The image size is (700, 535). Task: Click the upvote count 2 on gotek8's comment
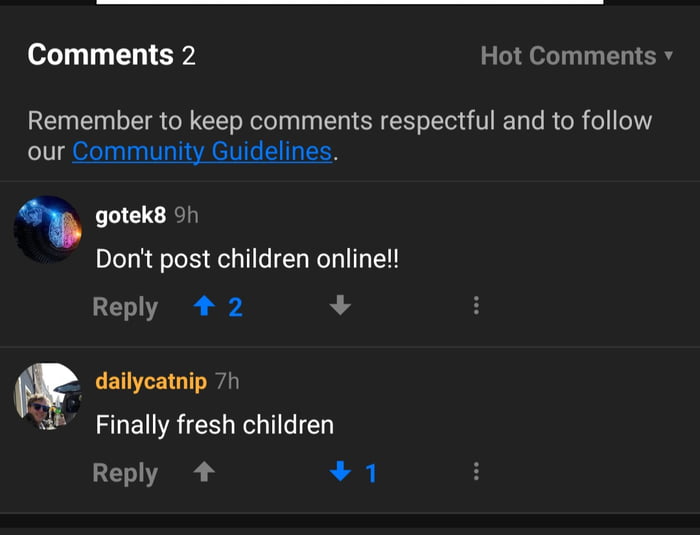tap(235, 307)
